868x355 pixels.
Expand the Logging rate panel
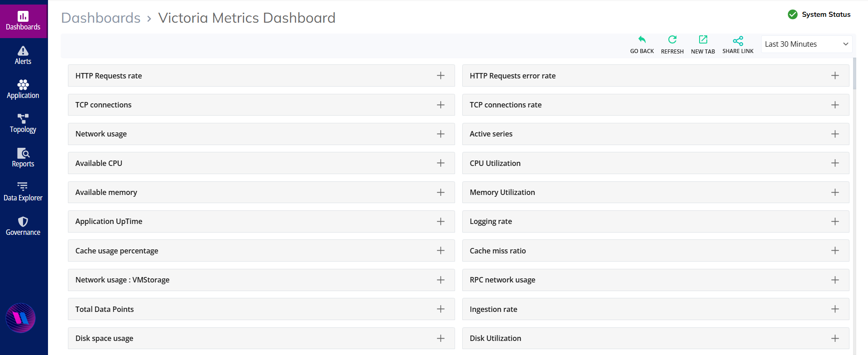pos(835,221)
